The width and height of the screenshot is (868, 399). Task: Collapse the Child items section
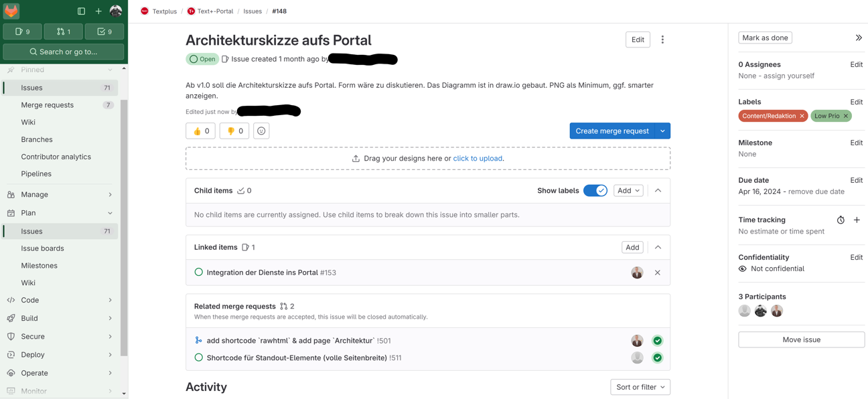point(658,190)
